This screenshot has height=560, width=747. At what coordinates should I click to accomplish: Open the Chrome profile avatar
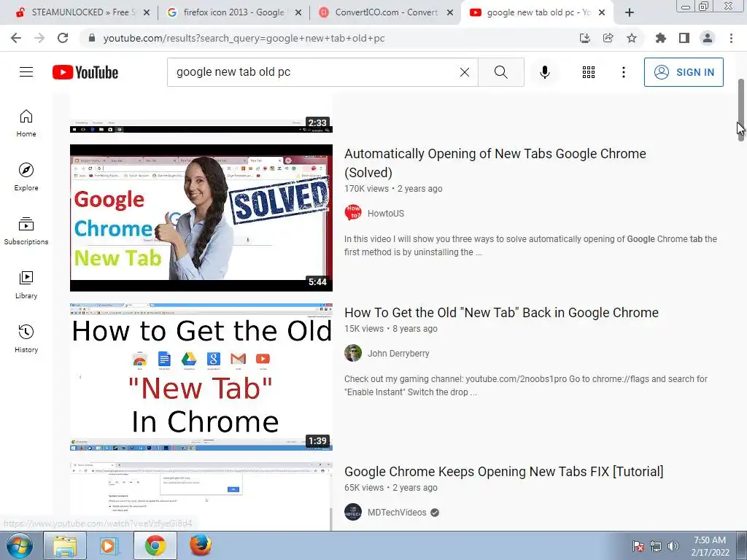[708, 38]
